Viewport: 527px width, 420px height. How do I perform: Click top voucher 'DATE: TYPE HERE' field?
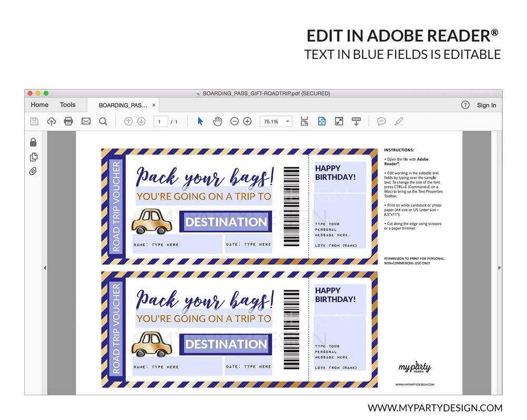[249, 245]
